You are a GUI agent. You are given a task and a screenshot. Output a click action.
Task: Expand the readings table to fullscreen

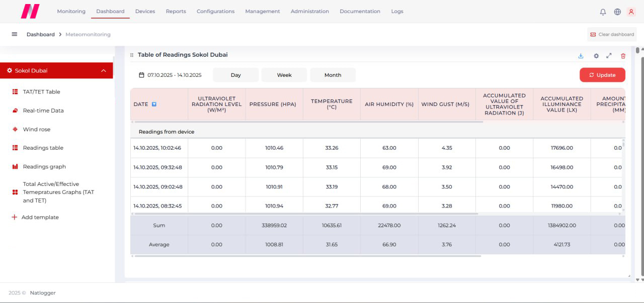pos(609,56)
